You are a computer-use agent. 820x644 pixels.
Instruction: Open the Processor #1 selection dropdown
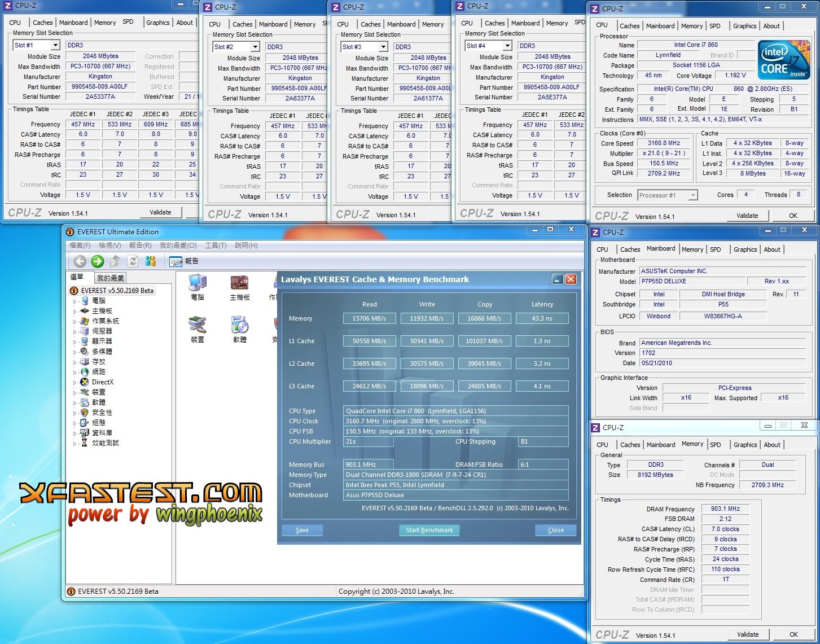pyautogui.click(x=693, y=195)
